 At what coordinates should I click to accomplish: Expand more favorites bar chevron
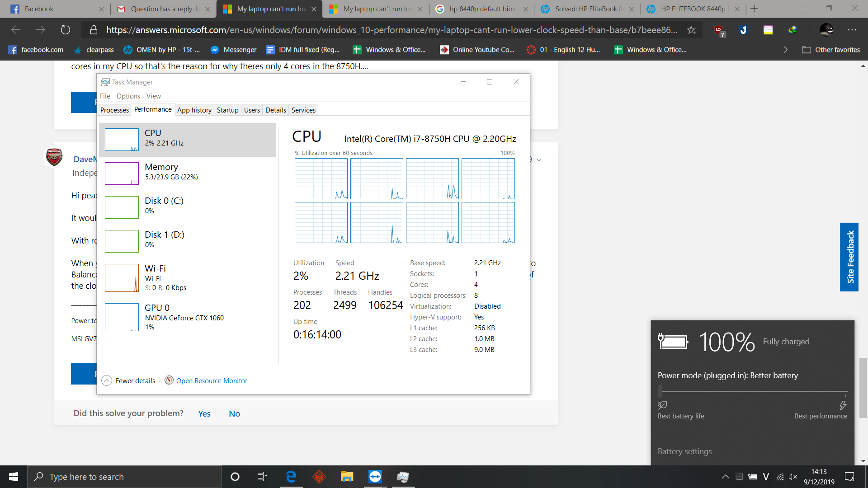(x=785, y=50)
